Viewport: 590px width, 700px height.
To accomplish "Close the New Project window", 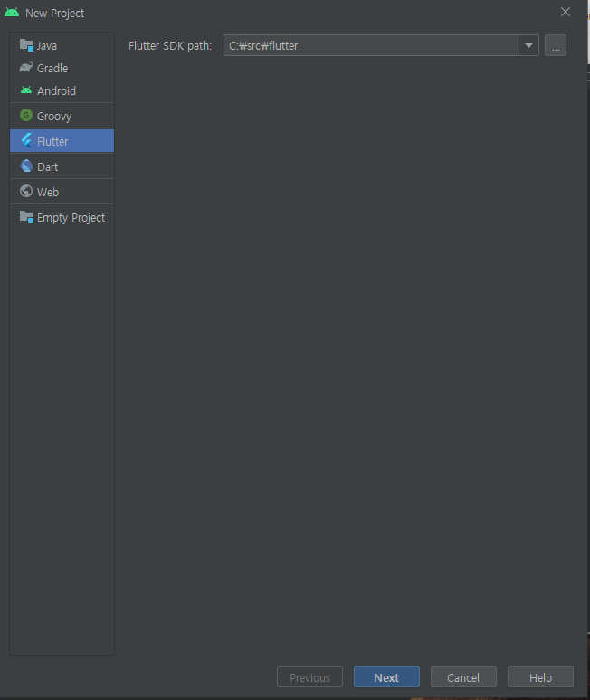I will (566, 12).
